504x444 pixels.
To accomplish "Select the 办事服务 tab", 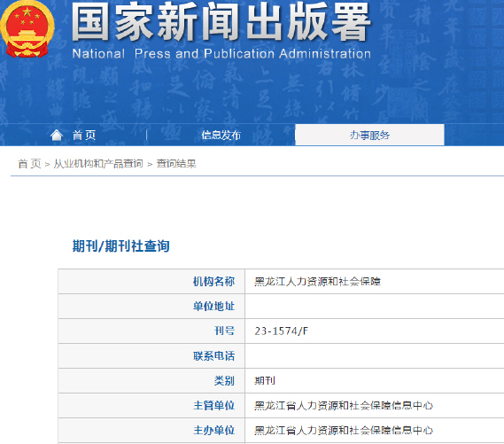I will pyautogui.click(x=369, y=135).
